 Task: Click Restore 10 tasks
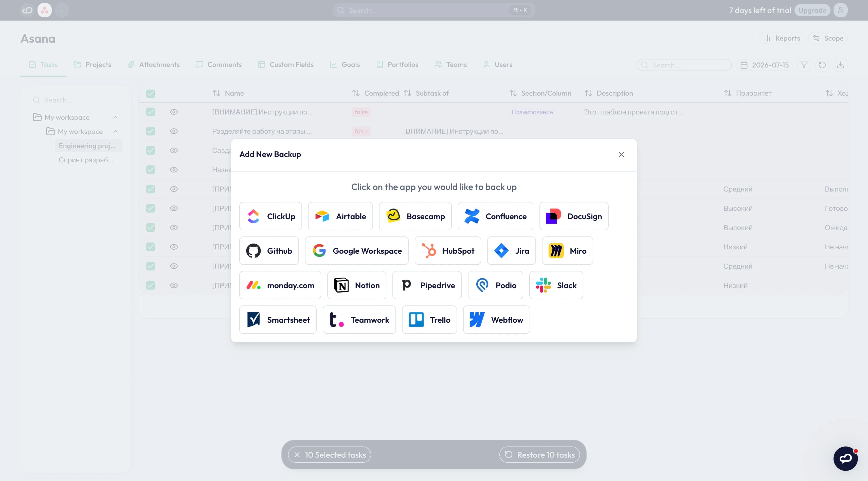click(539, 455)
